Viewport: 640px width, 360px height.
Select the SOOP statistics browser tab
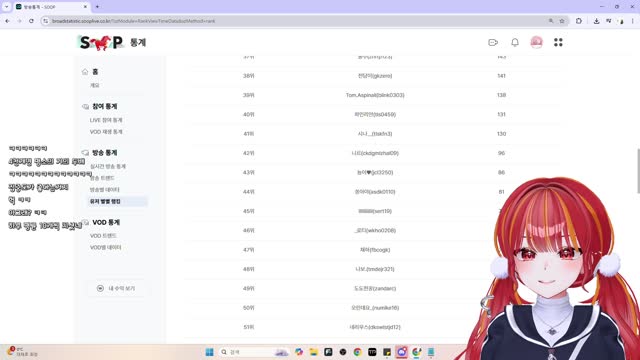coord(51,7)
